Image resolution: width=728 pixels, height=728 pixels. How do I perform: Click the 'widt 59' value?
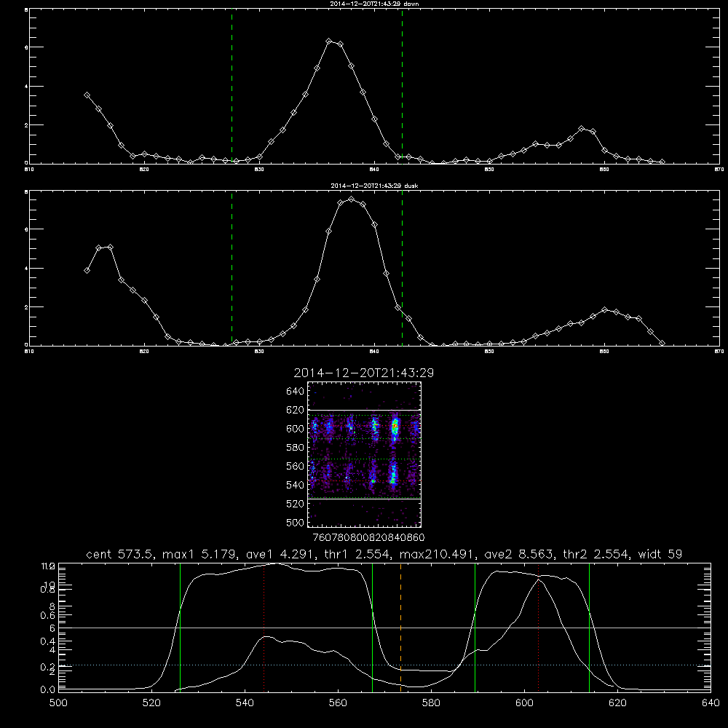[x=660, y=554]
